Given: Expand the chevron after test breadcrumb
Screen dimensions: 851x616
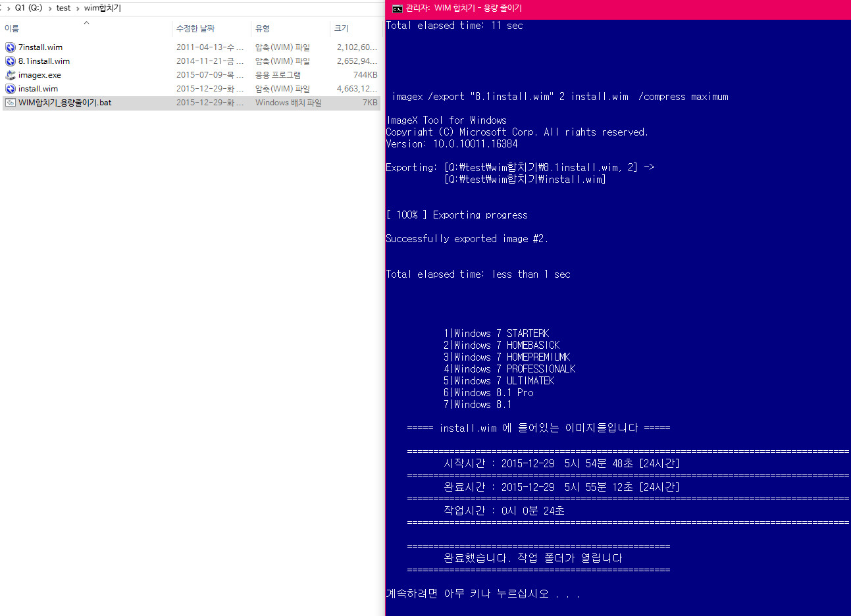Looking at the screenshot, I should point(78,9).
